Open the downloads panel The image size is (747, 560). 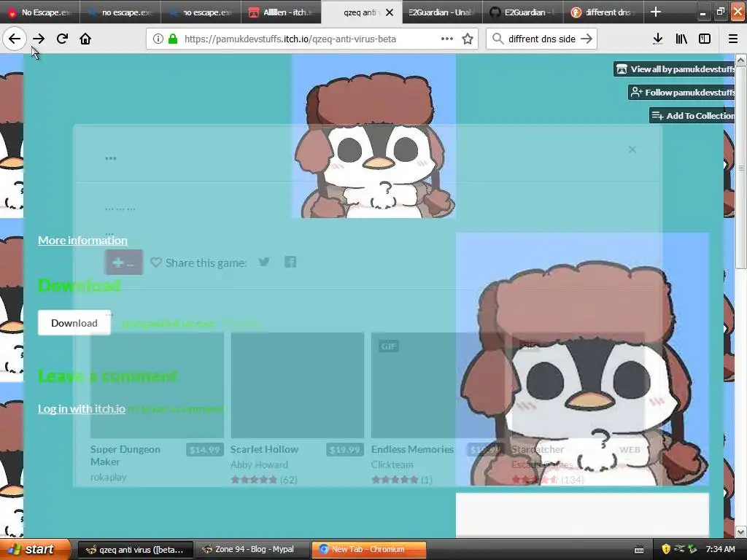(657, 39)
